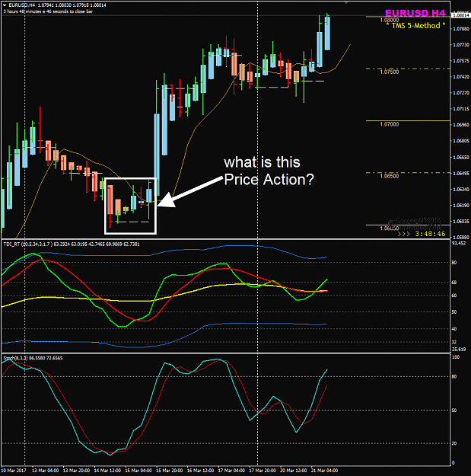Select the 25.619 value on TDI scale
Viewport: 471px width, 476px height.
459,349
